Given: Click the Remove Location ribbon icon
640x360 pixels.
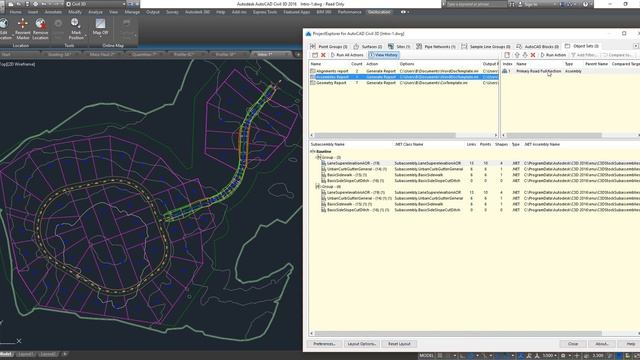Looking at the screenshot, I should click(40, 24).
